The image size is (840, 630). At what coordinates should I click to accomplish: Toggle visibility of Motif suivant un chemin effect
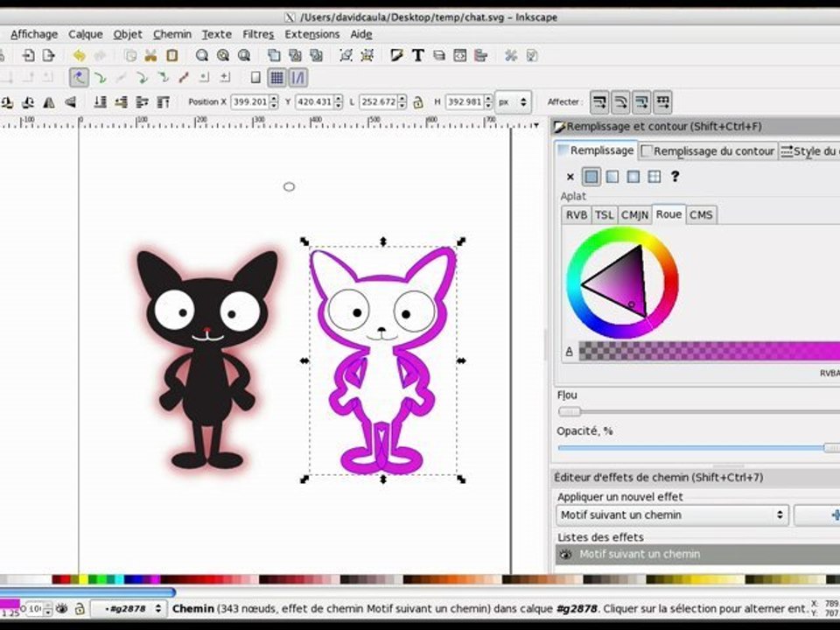click(x=566, y=555)
